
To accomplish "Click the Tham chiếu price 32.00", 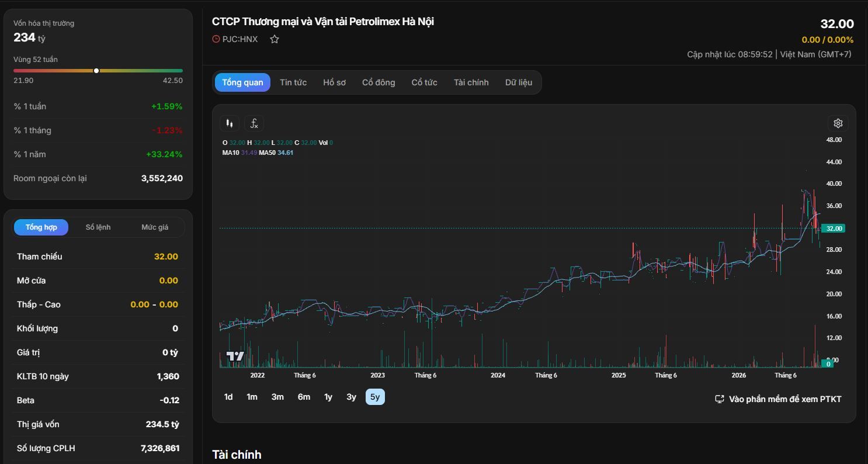I will [x=166, y=257].
